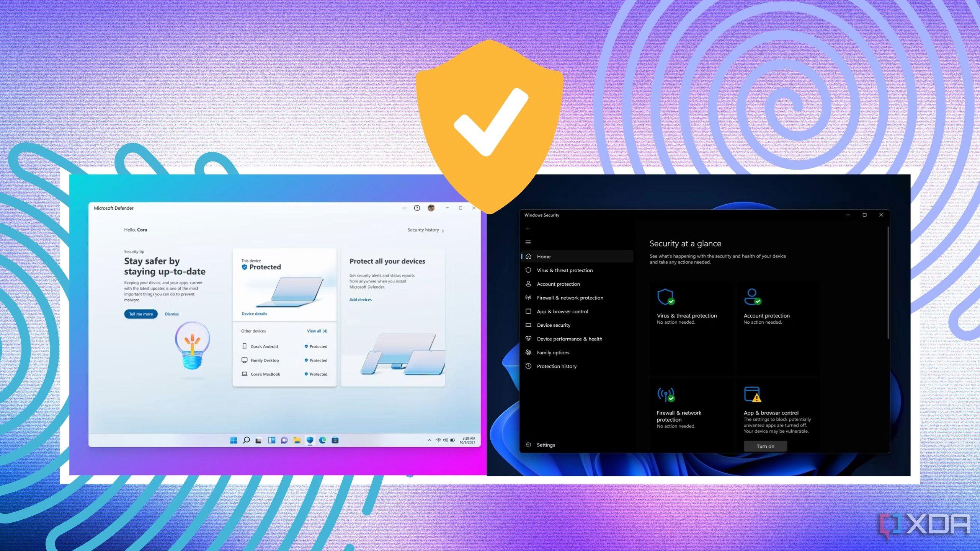Select Protection history in sidebar
This screenshot has height=551, width=980.
point(556,365)
